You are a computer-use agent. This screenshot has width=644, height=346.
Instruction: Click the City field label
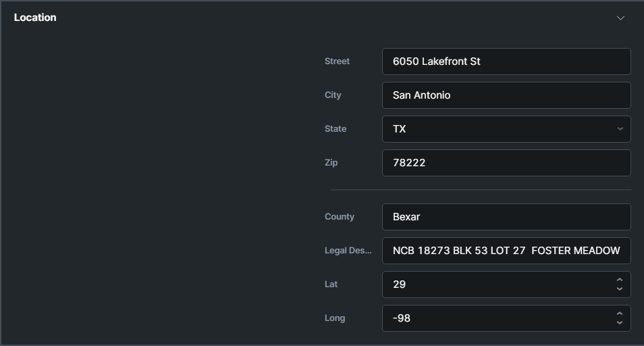pos(333,95)
